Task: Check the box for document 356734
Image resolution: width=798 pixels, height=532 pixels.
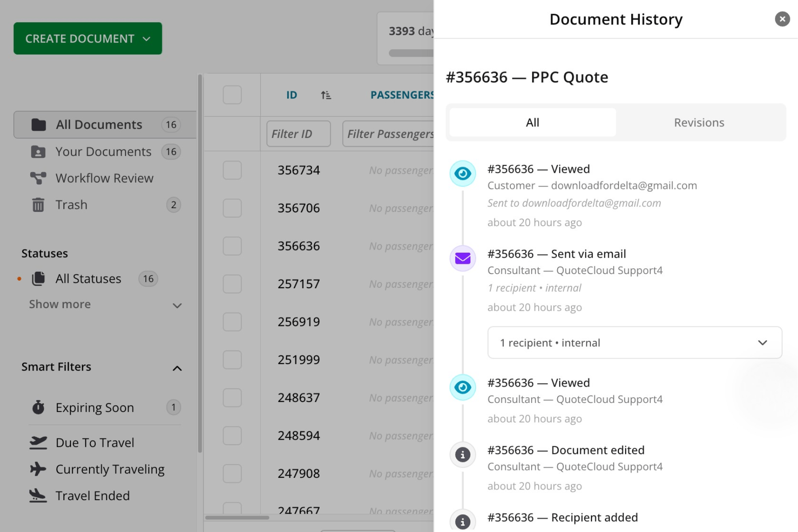Action: pyautogui.click(x=232, y=170)
